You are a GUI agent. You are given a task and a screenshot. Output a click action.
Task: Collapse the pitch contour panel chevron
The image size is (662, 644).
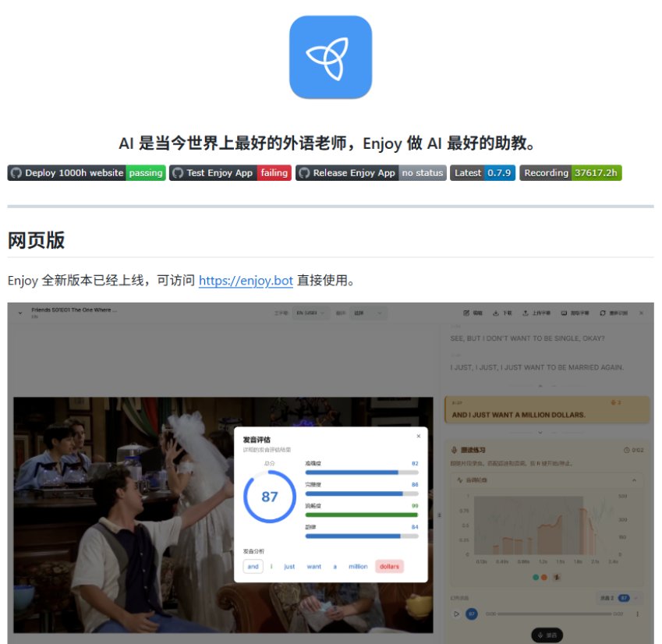pyautogui.click(x=634, y=480)
